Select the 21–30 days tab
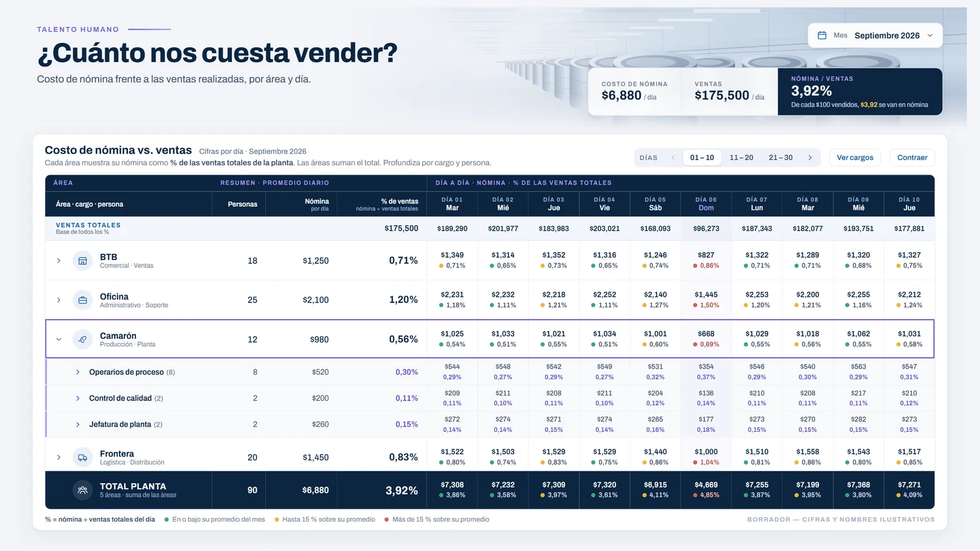The image size is (980, 551). point(780,157)
